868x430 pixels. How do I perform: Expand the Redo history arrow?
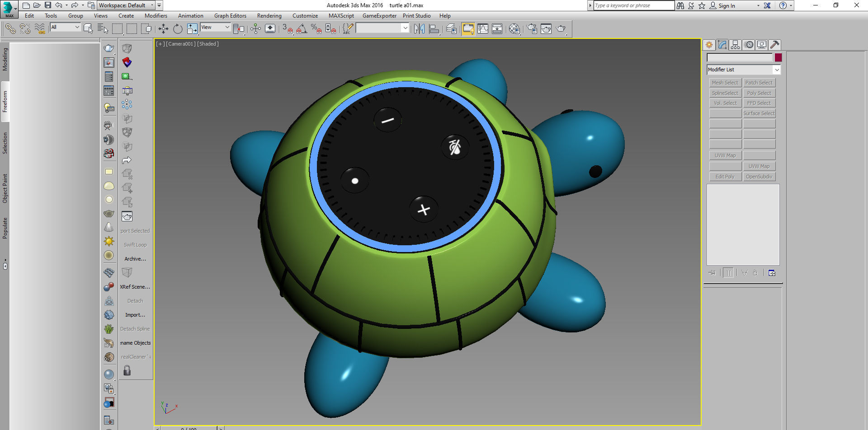pyautogui.click(x=83, y=5)
